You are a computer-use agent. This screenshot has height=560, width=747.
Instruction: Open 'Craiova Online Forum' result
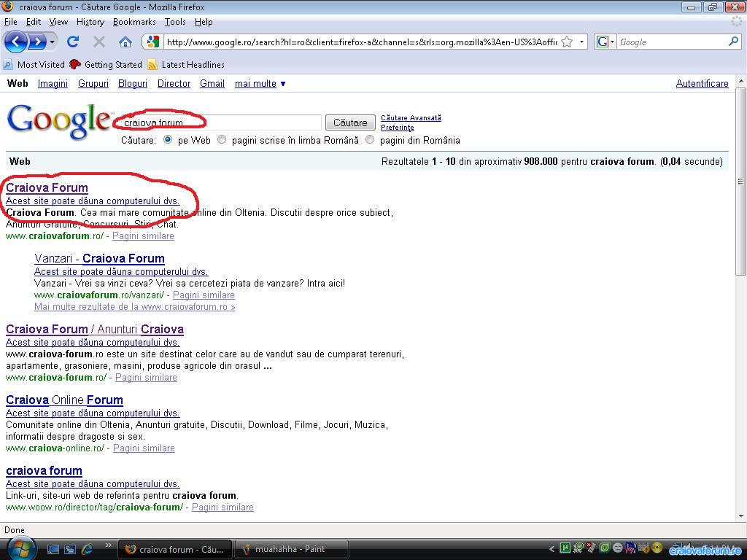tap(64, 400)
